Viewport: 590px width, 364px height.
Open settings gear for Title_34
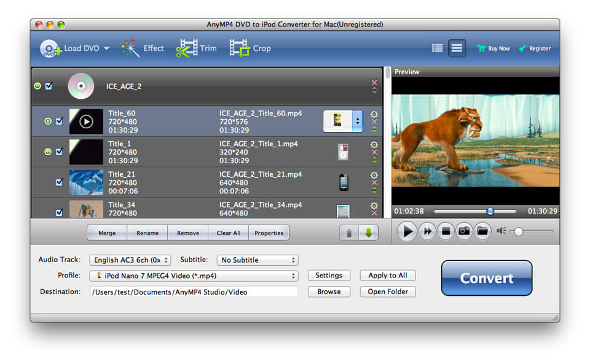pos(374,206)
